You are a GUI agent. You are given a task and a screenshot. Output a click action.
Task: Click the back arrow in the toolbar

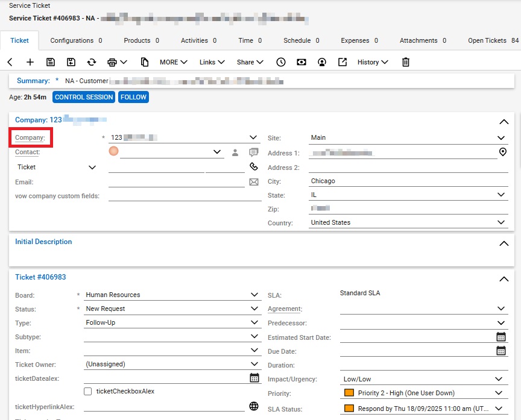tap(10, 62)
